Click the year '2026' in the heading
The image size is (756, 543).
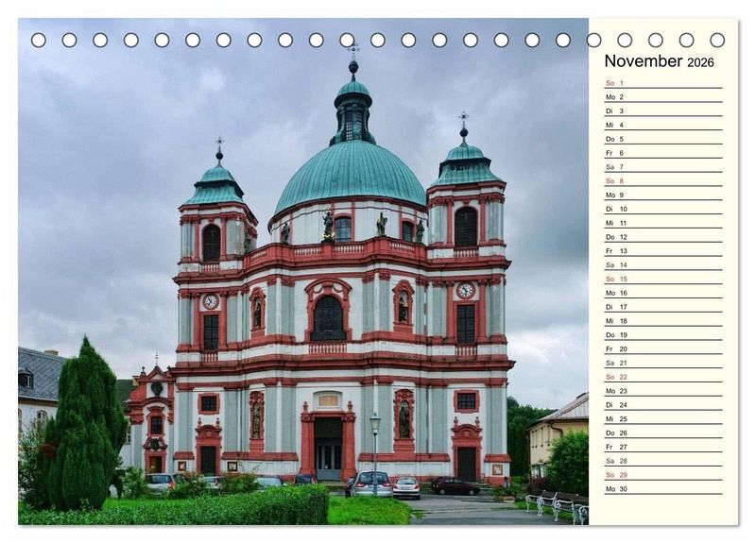coord(700,62)
